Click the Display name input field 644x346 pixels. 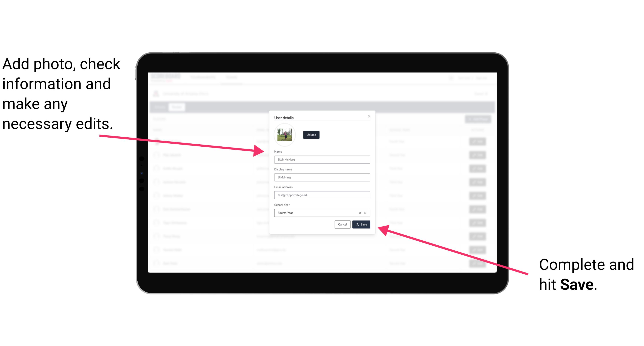322,177
